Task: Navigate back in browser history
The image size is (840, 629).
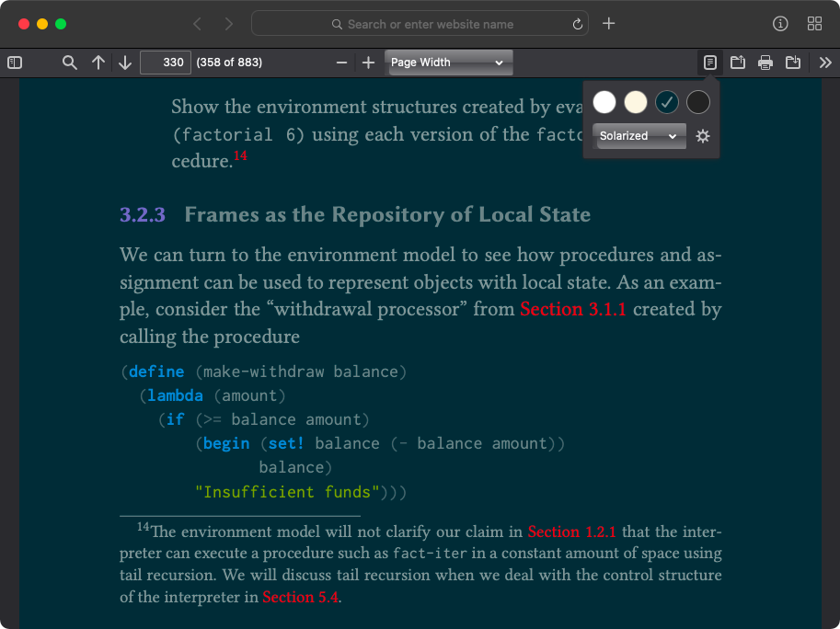Action: click(x=197, y=24)
